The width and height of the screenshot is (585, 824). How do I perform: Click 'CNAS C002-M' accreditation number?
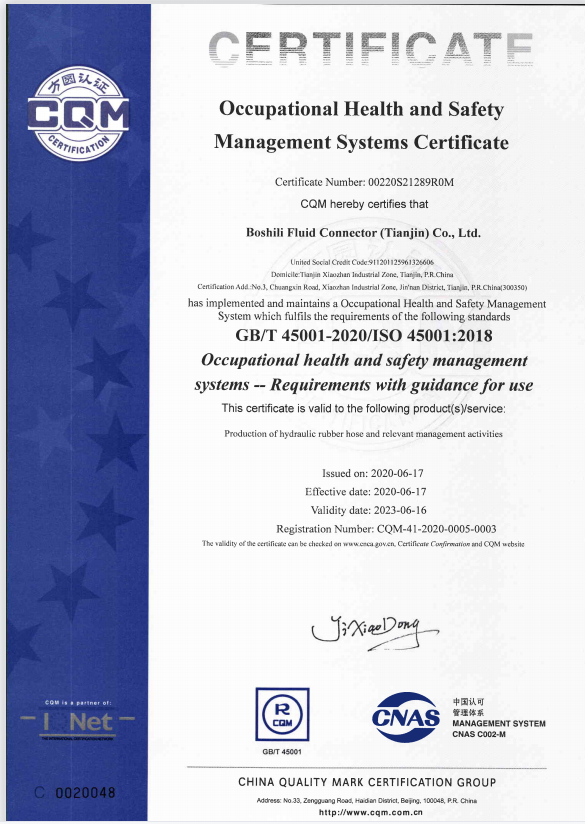tap(479, 735)
